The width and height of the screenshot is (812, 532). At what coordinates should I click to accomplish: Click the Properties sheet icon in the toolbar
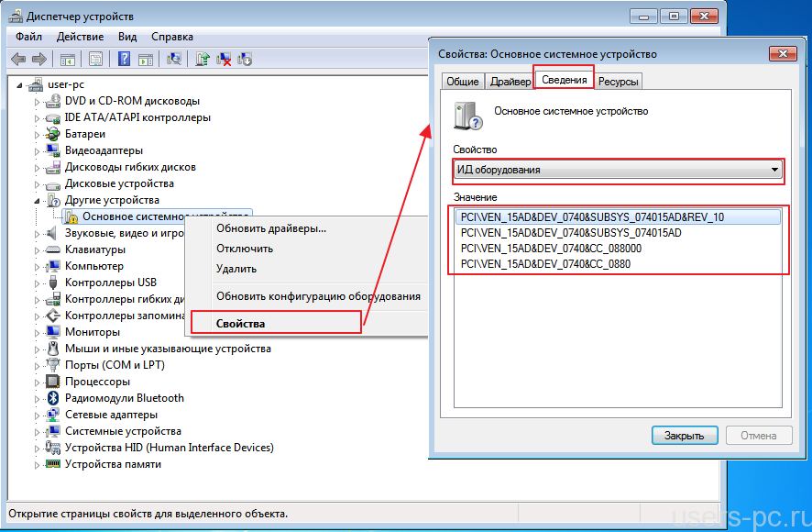click(x=95, y=60)
